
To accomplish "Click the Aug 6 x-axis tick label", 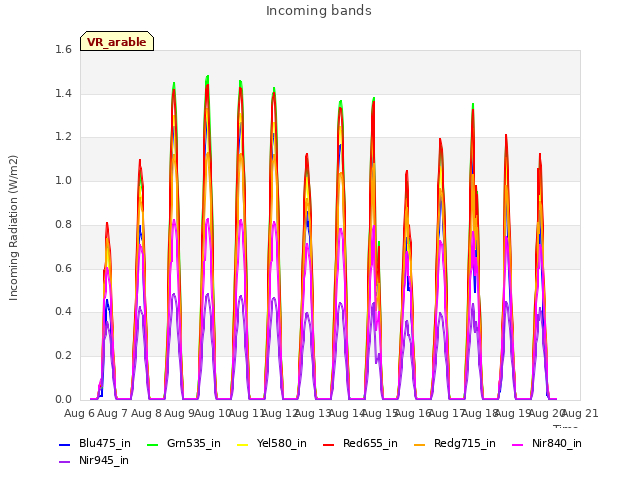I will [x=79, y=413].
